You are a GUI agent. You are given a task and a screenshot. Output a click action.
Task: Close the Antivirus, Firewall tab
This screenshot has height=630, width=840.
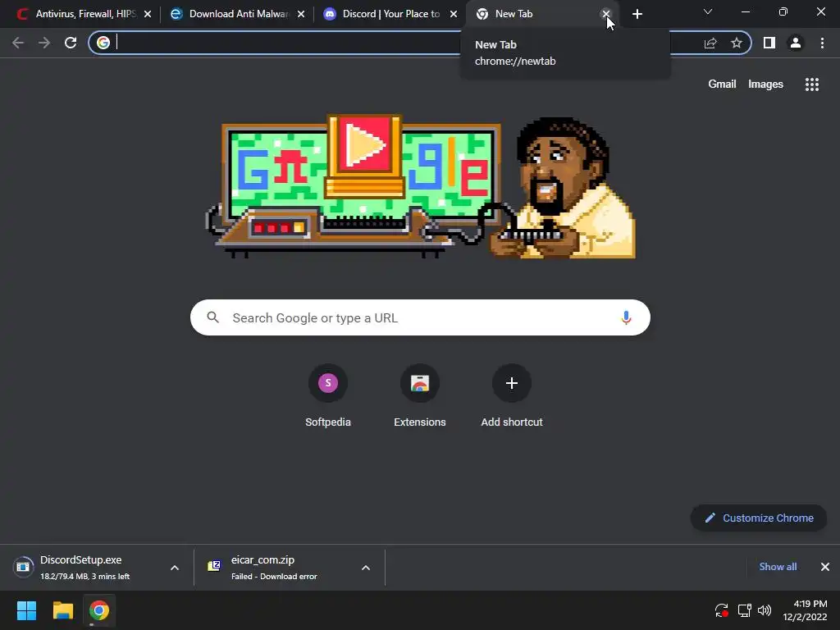[148, 14]
